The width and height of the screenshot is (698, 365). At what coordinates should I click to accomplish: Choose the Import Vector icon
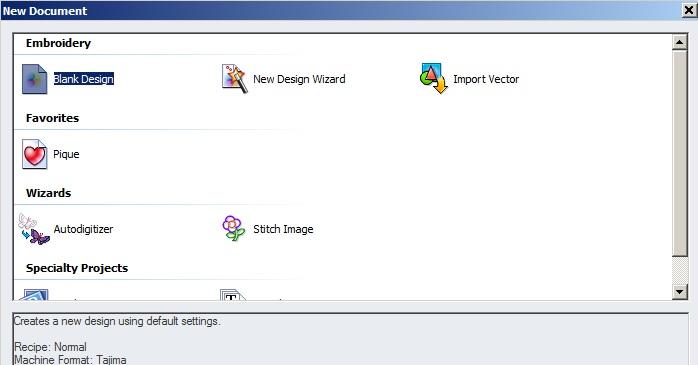pyautogui.click(x=434, y=79)
